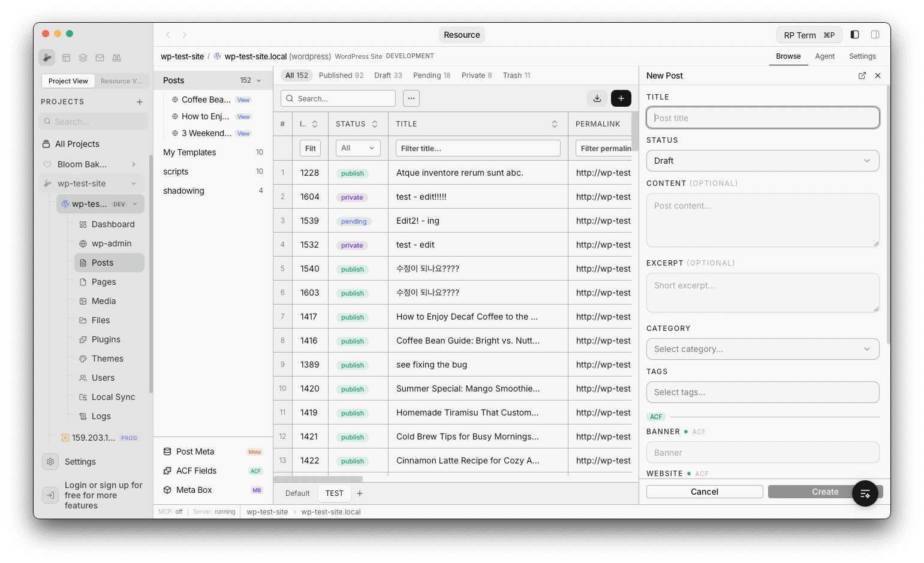Open the export/download icon above the posts table

tap(597, 98)
